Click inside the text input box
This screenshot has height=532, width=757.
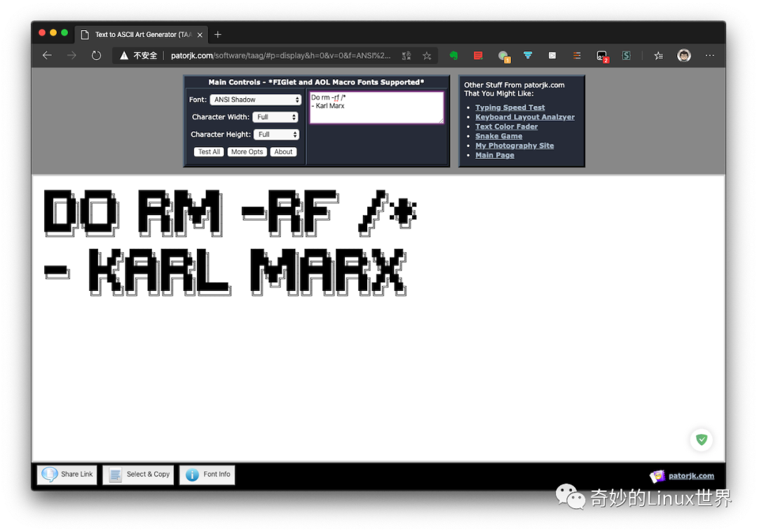click(376, 108)
